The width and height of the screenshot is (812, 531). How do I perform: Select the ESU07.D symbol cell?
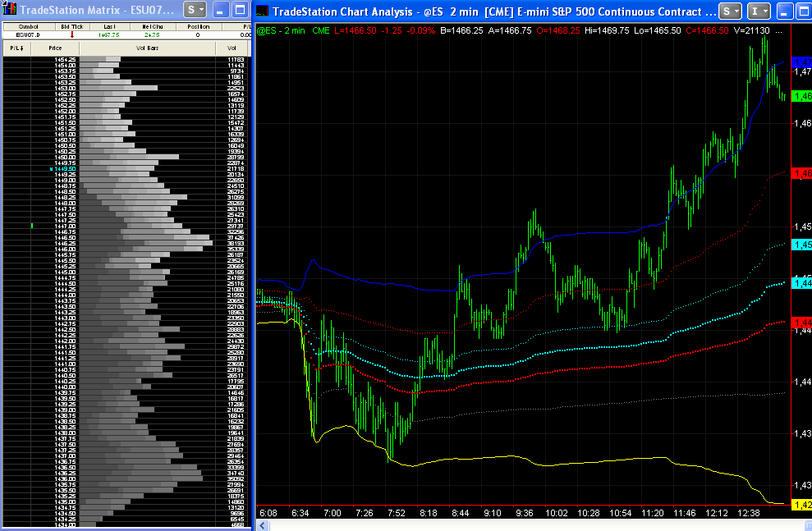click(x=28, y=34)
